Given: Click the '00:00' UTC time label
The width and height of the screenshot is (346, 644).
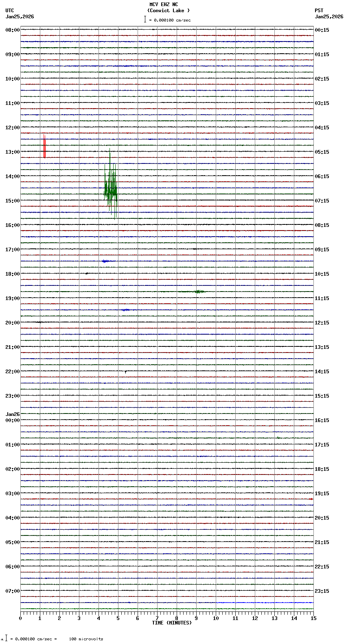Looking at the screenshot, I should click(x=13, y=420).
